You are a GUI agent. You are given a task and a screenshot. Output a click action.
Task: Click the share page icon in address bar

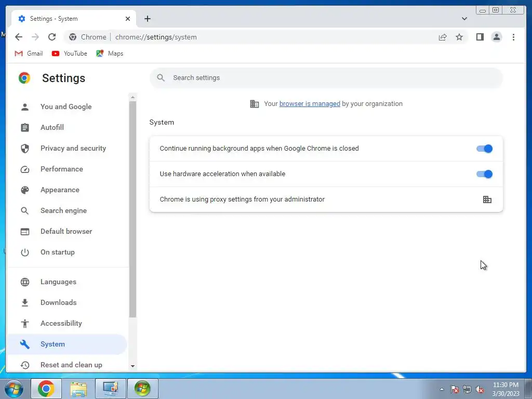pyautogui.click(x=443, y=37)
